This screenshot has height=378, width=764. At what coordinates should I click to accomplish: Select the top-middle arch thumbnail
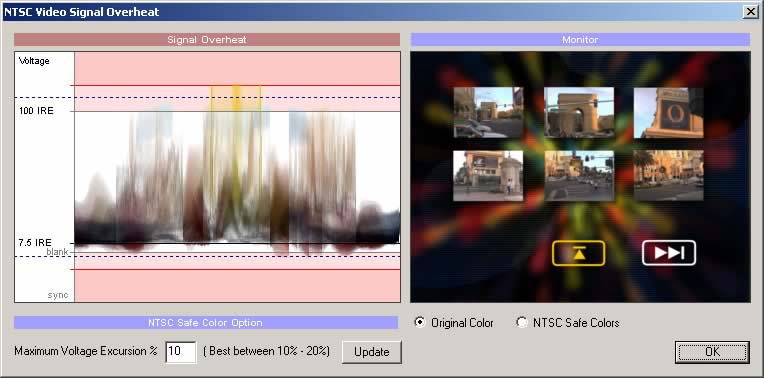(579, 113)
